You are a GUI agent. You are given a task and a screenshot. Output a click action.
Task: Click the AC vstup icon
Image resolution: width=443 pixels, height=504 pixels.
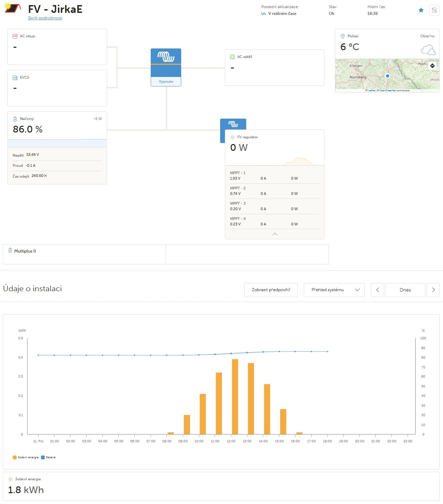(15, 36)
